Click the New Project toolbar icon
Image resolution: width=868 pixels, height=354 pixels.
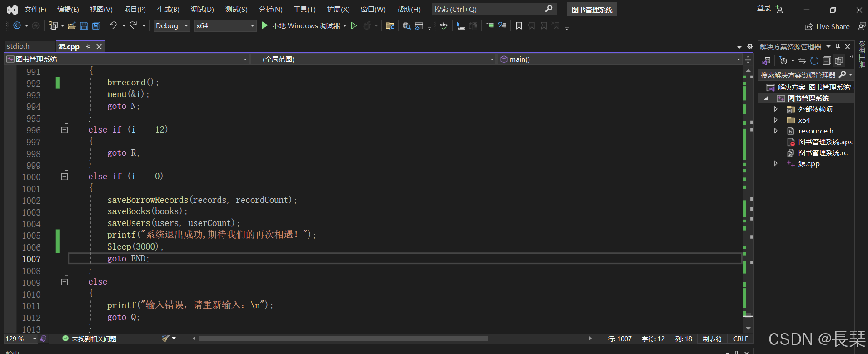53,26
